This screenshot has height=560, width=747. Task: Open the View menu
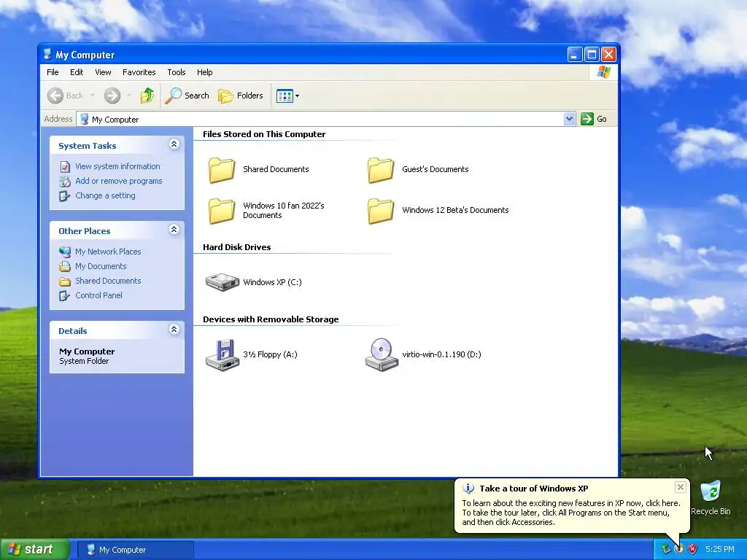coord(103,72)
